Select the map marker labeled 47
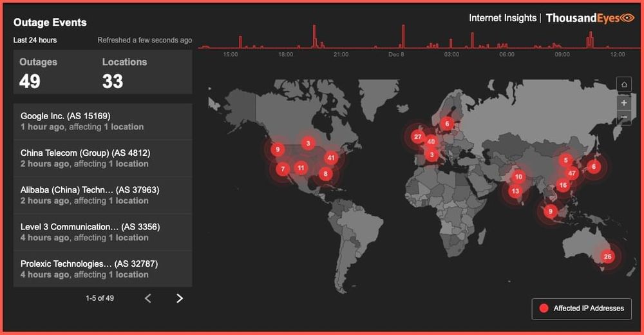This screenshot has height=335, width=644. pyautogui.click(x=572, y=173)
